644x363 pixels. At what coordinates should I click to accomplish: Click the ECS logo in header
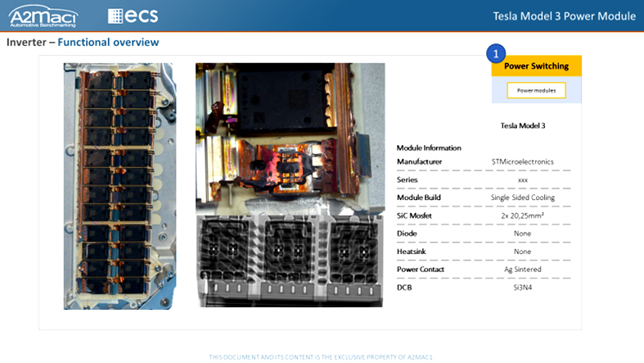tap(133, 16)
